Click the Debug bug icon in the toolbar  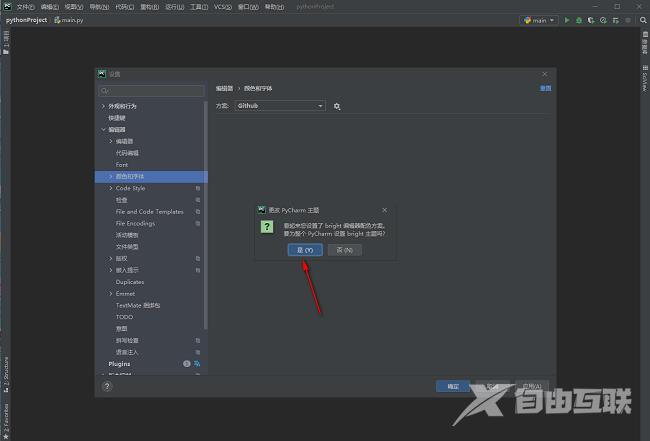coord(579,19)
